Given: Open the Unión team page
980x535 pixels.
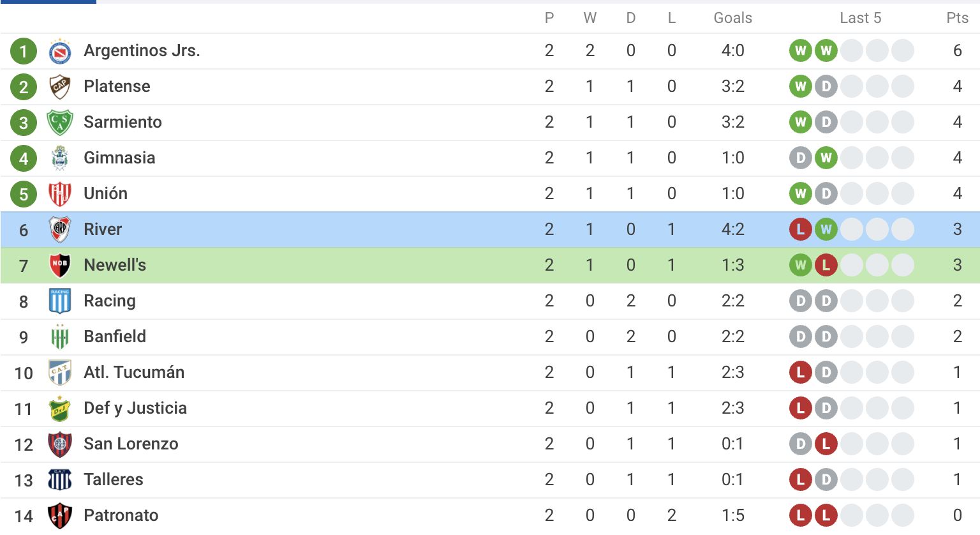Looking at the screenshot, I should pyautogui.click(x=105, y=194).
